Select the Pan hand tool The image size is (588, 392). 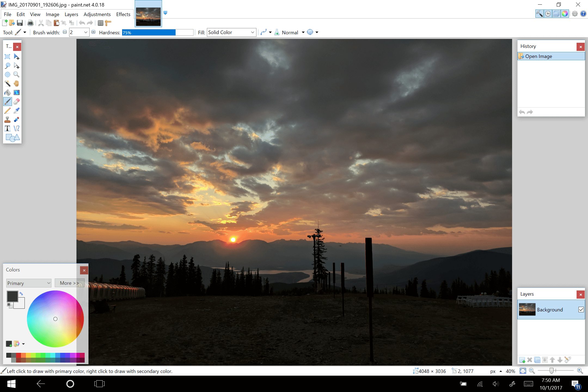[x=17, y=84]
